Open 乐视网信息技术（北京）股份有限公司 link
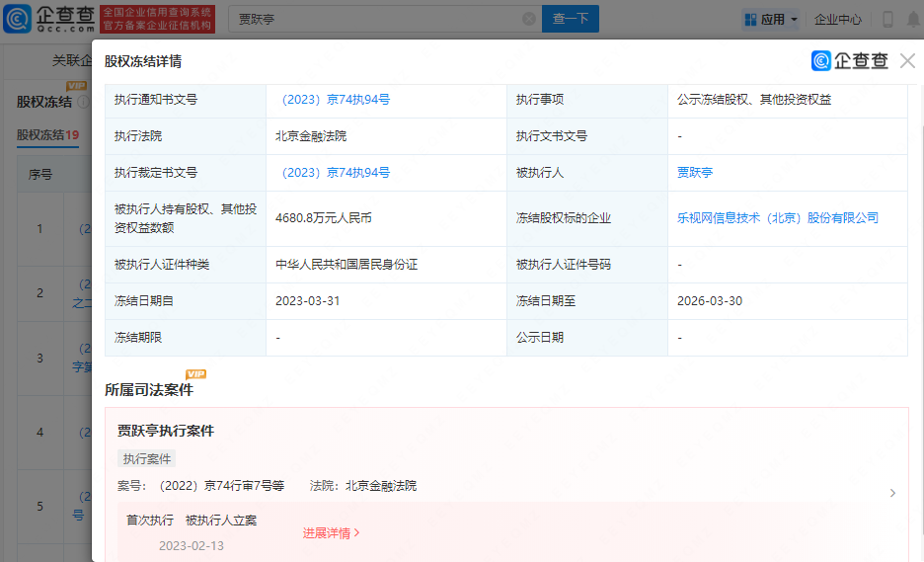The image size is (924, 562). [777, 218]
